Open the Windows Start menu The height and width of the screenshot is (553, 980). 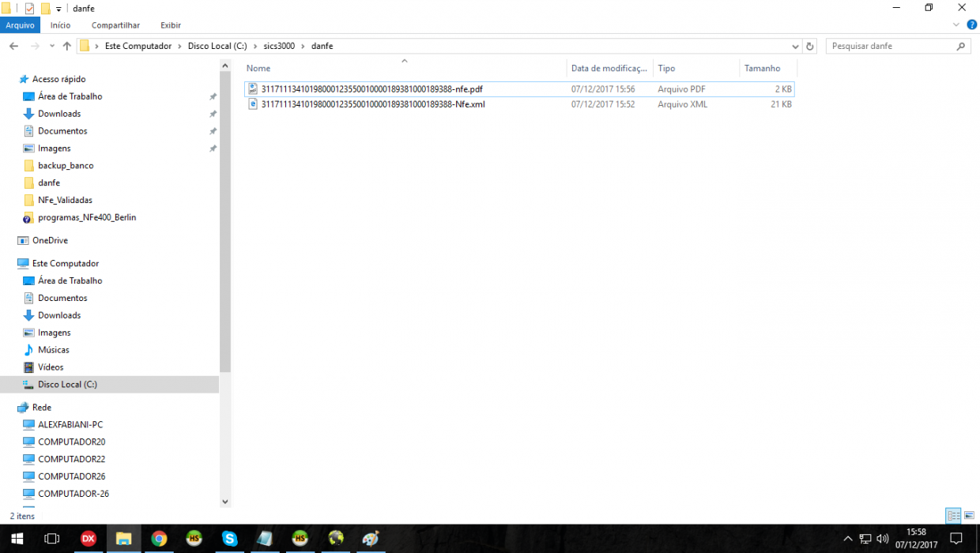(17, 539)
